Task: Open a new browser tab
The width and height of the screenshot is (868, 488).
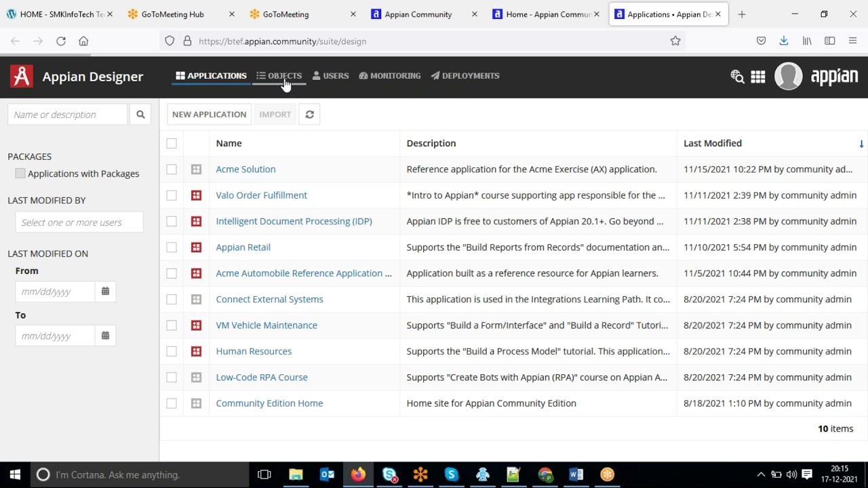Action: coord(742,14)
